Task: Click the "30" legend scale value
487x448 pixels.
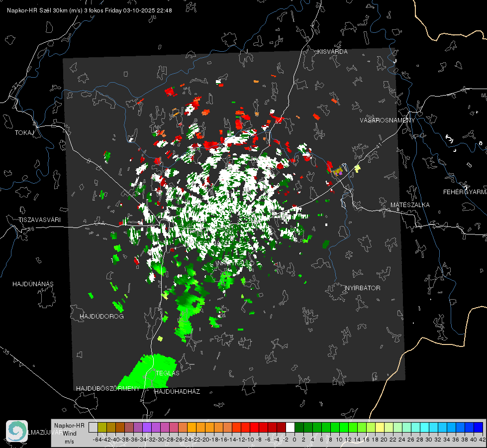Action: (429, 440)
